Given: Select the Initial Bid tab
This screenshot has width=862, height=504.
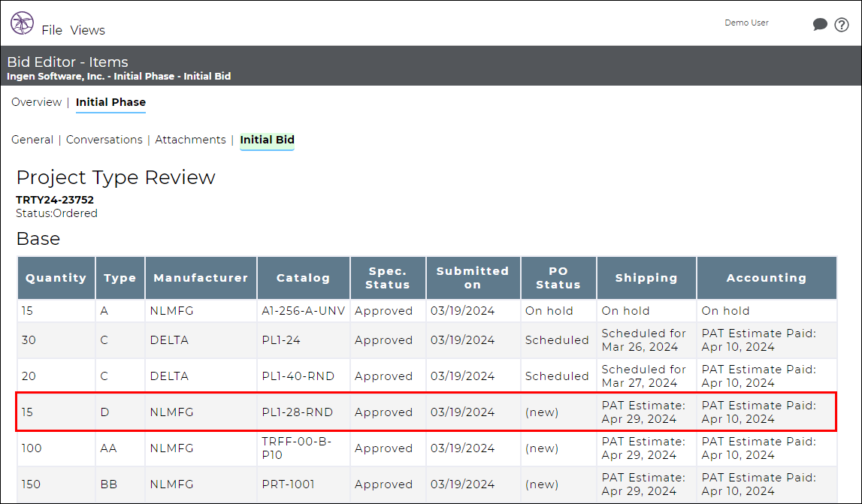Looking at the screenshot, I should click(267, 140).
